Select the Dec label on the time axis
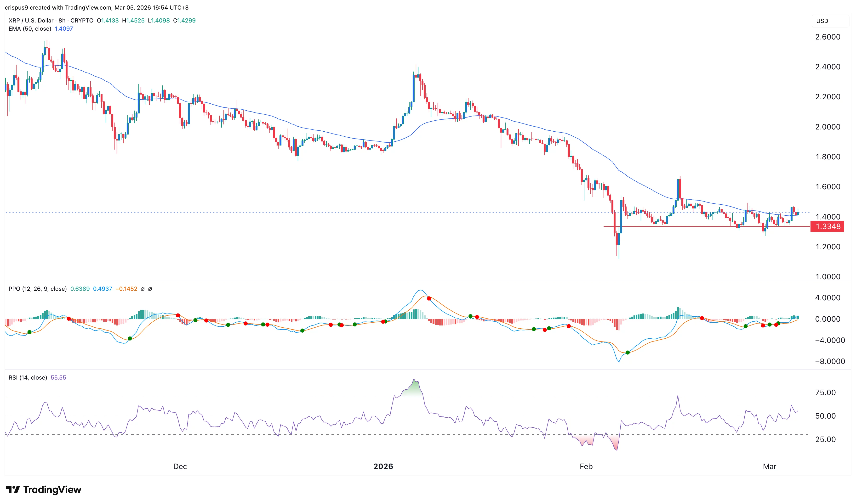Screen dimensions: 856x504 click(180, 467)
